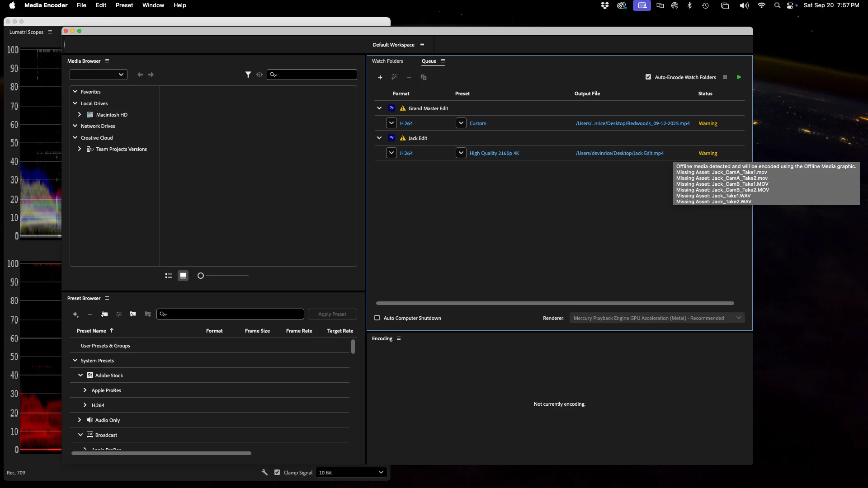Click the Add Source plus icon in Queue

tap(380, 77)
